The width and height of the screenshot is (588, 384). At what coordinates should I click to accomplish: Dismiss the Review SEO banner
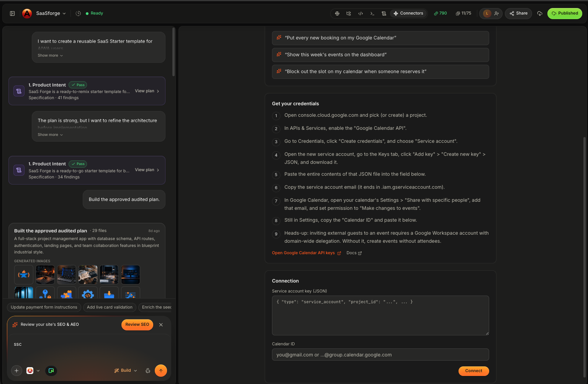point(161,325)
